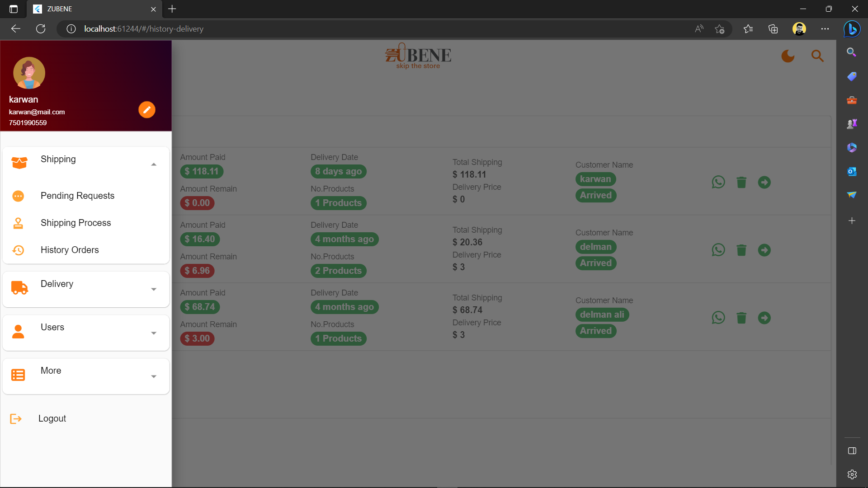Open the Bing Copilot sidebar icon
Image resolution: width=868 pixels, height=488 pixels.
[852, 29]
